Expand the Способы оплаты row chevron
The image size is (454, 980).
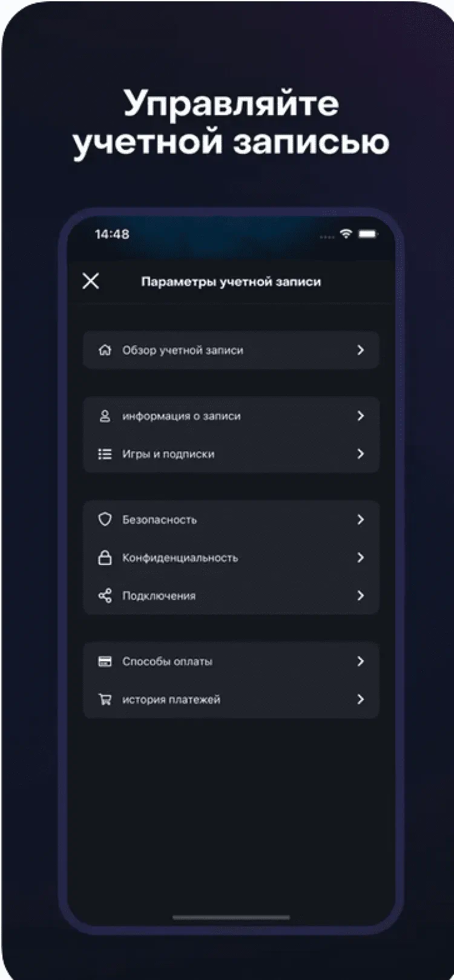361,661
